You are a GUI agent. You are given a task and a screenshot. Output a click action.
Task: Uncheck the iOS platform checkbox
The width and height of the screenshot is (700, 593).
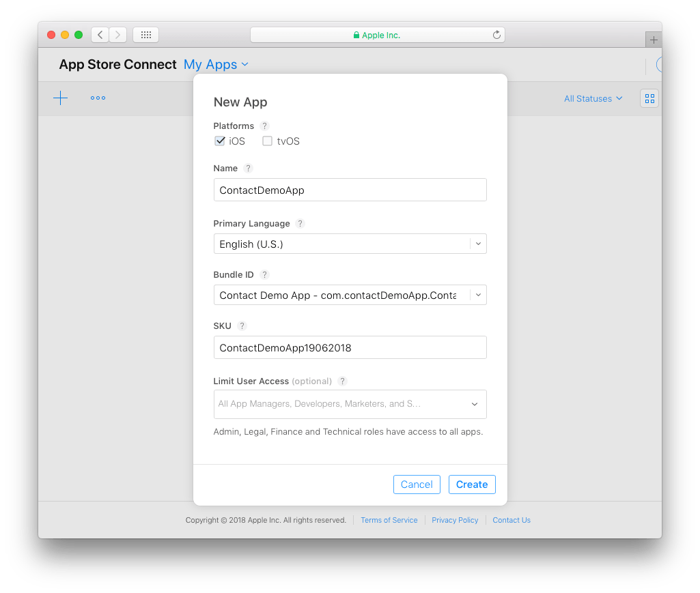pos(220,141)
